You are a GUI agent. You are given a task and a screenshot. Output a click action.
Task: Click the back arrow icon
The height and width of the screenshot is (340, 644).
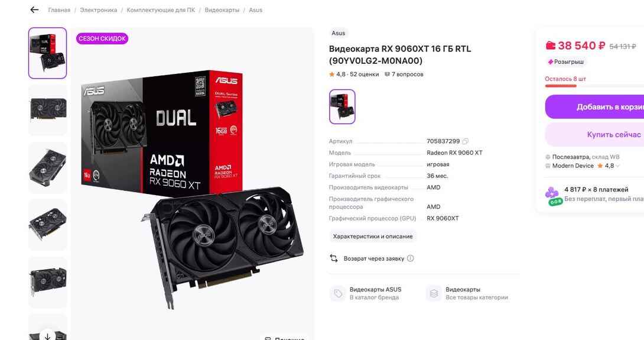tap(34, 10)
